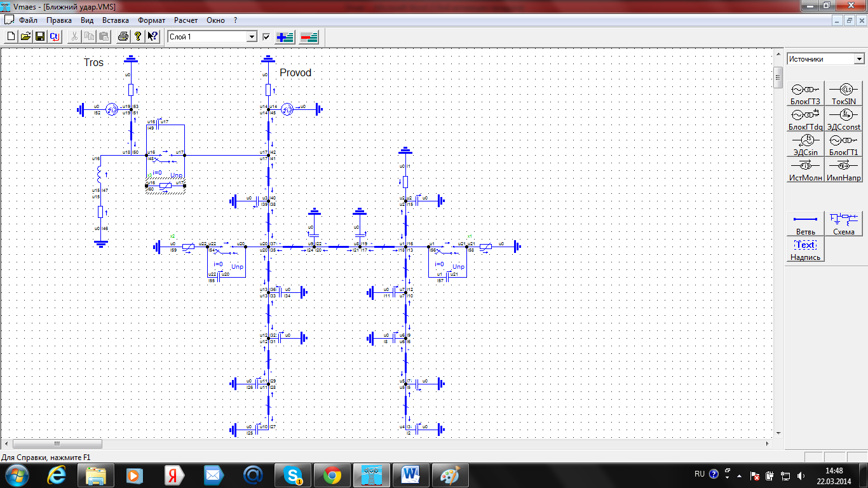The width and height of the screenshot is (868, 488).
Task: Open Paint from the taskbar
Action: point(450,475)
